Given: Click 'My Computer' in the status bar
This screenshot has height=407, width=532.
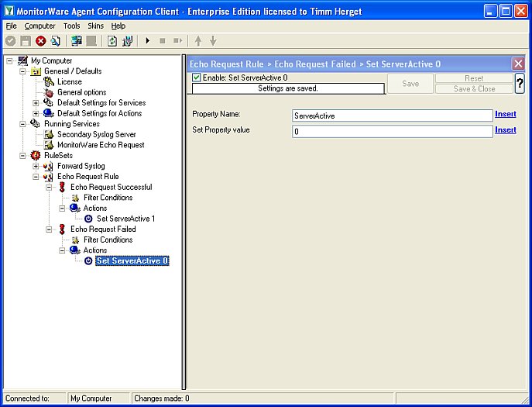Looking at the screenshot, I should [91, 398].
